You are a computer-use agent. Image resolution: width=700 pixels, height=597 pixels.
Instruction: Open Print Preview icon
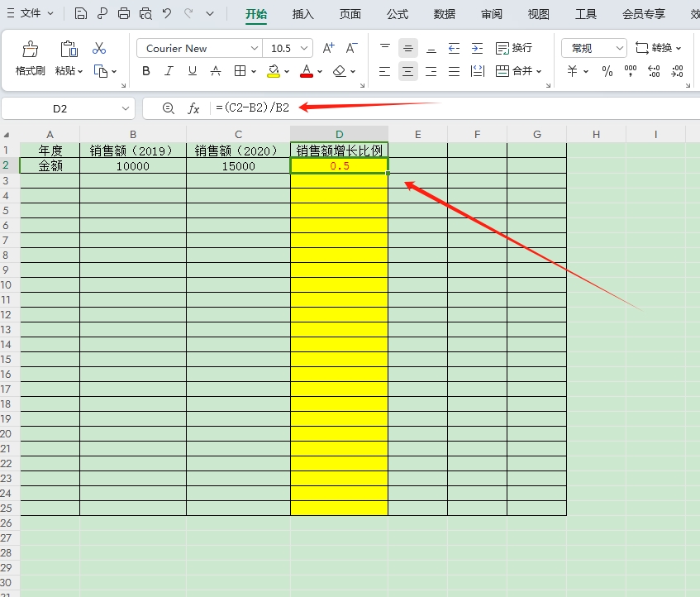145,14
